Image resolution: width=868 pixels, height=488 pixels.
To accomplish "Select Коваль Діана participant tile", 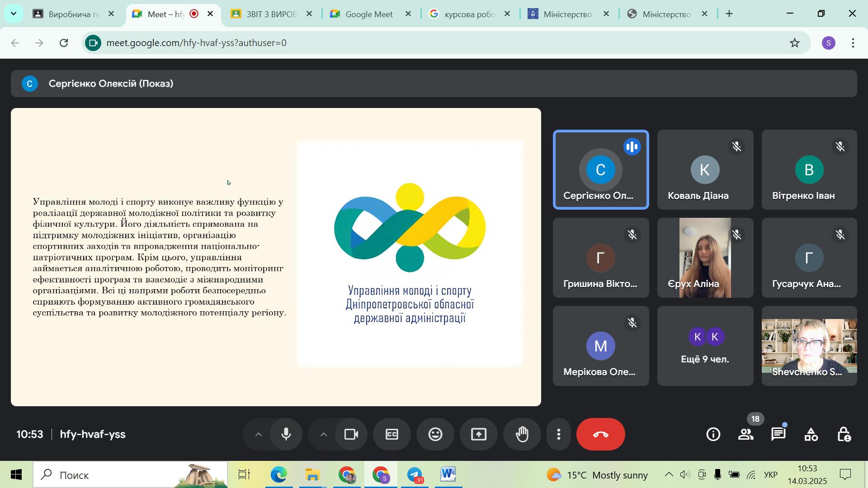I will pos(705,169).
